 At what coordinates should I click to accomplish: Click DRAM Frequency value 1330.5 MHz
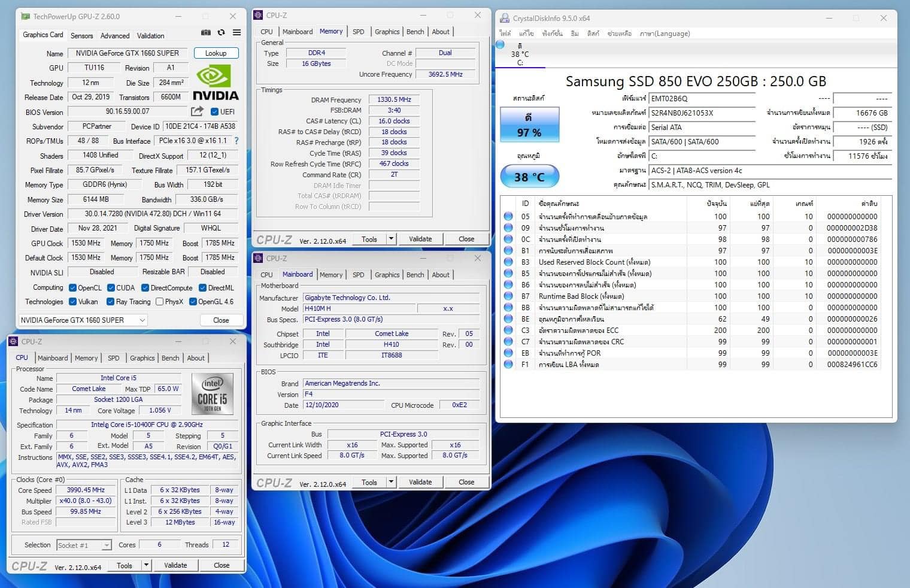pos(394,100)
